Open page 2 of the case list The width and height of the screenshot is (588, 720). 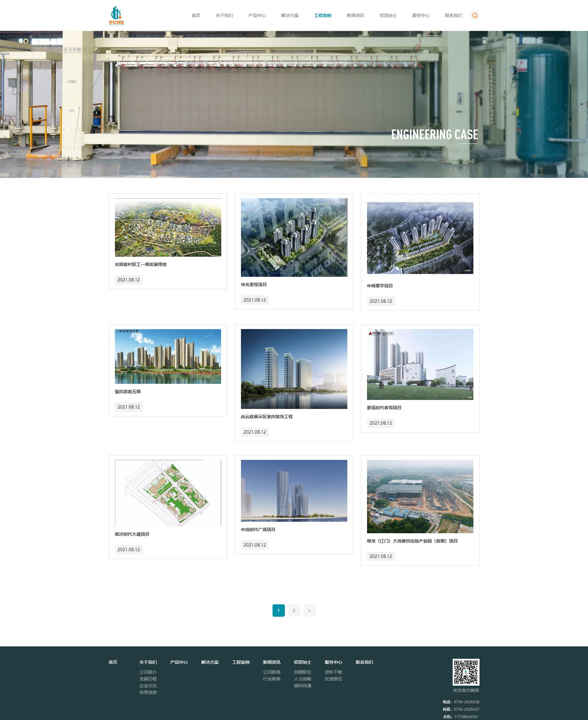[294, 610]
